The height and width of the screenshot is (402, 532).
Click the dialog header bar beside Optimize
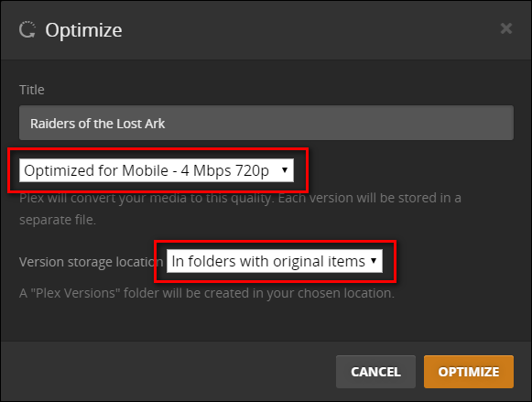[x=305, y=30]
